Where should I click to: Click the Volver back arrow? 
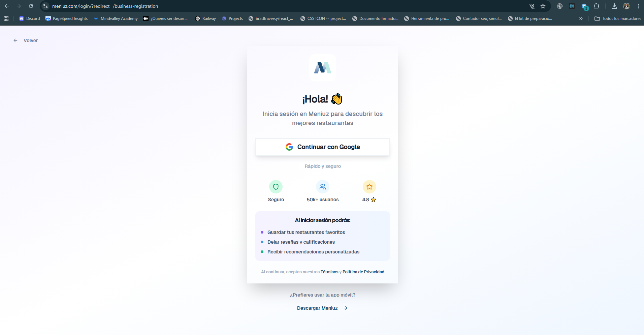coord(15,40)
